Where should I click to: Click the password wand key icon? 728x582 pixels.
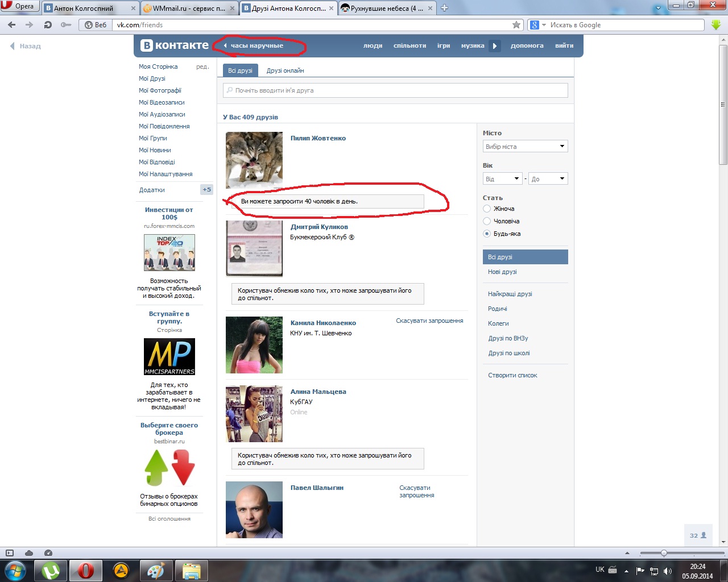tap(66, 25)
